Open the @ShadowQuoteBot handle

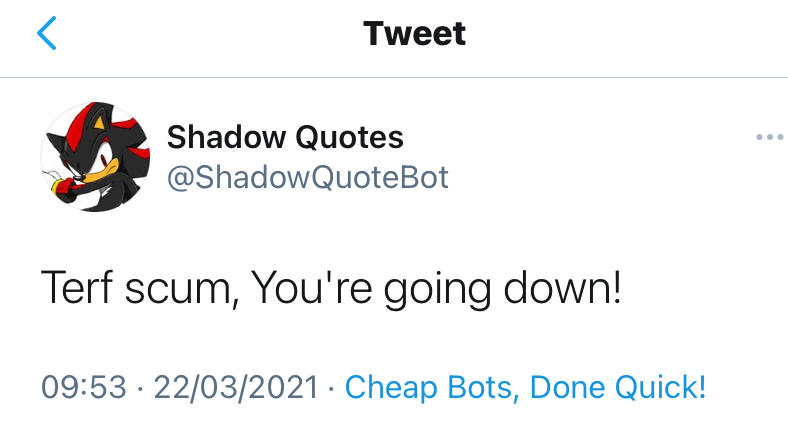click(307, 177)
